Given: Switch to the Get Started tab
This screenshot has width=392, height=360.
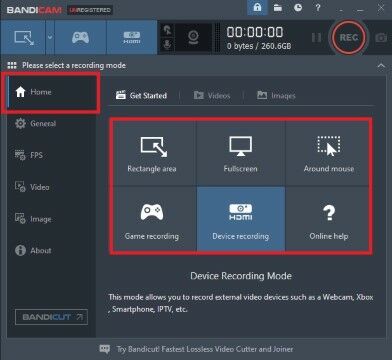Looking at the screenshot, I should (141, 96).
